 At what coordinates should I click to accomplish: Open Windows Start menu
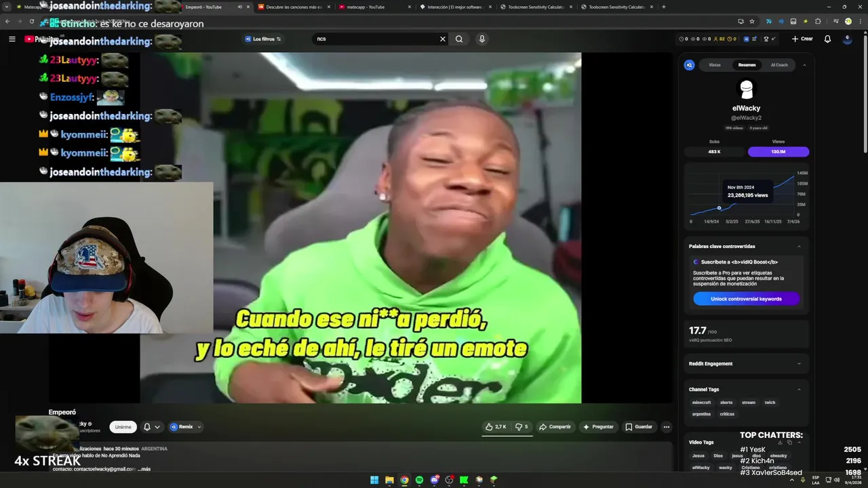click(x=374, y=480)
